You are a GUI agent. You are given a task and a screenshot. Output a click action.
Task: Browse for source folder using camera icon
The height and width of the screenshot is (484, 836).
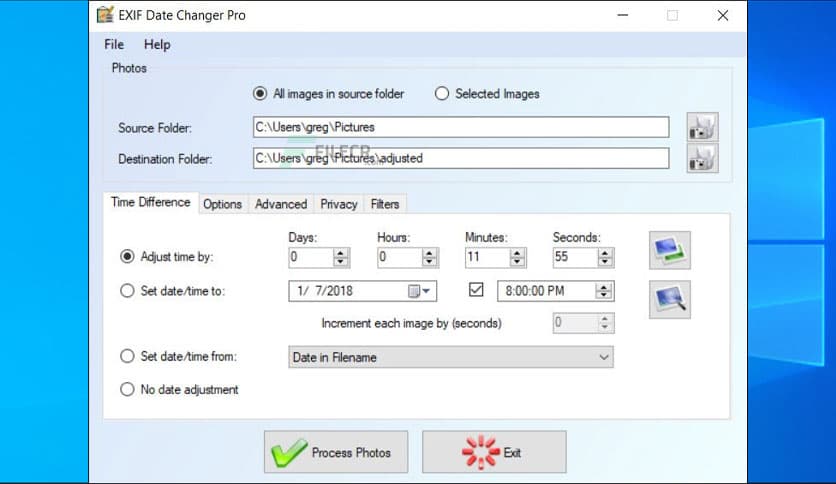(702, 127)
